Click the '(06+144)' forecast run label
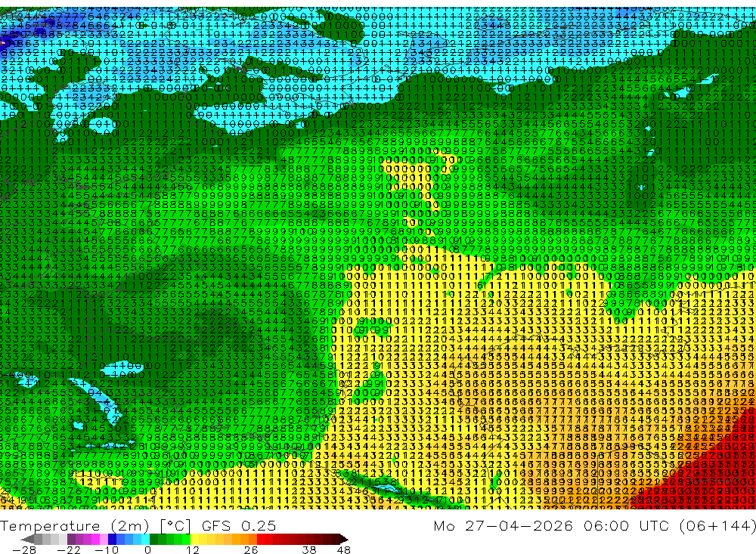This screenshot has height=554, width=756. (x=717, y=525)
